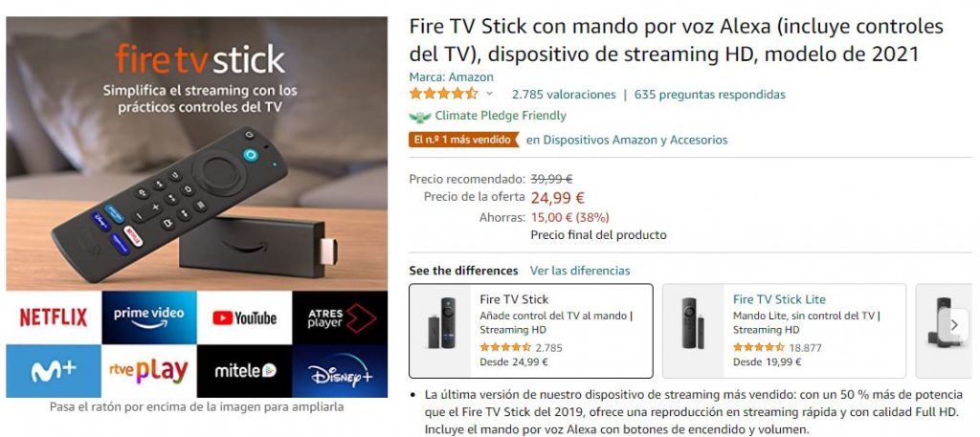
Task: Select the Fire TV Stick Lite option card
Action: click(785, 331)
